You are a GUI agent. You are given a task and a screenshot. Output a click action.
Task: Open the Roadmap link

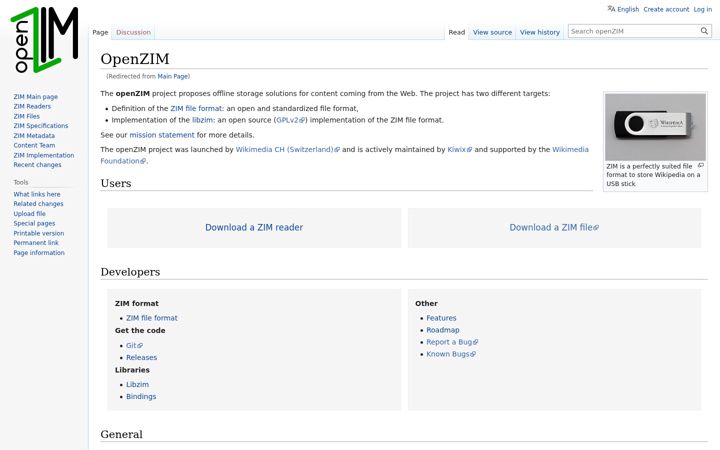pyautogui.click(x=443, y=330)
